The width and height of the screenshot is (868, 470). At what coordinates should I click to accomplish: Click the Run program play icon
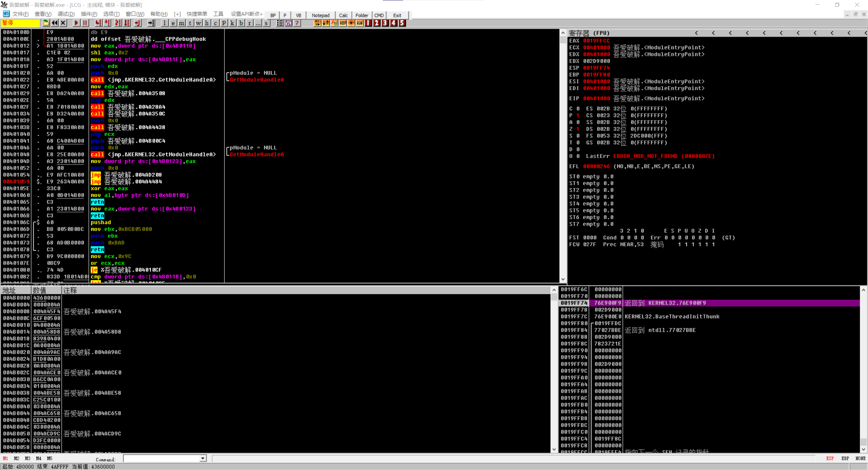click(x=76, y=23)
